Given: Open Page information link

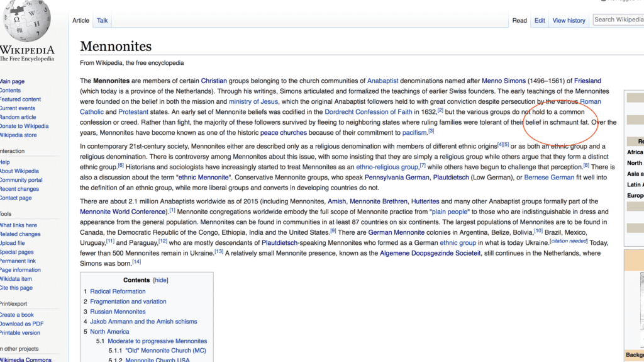Looking at the screenshot, I should coord(20,270).
